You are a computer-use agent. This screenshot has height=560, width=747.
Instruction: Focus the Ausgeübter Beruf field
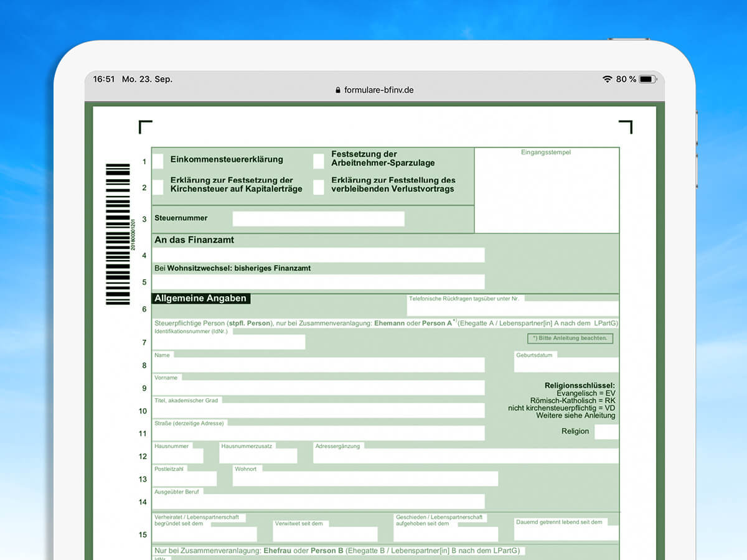(318, 502)
